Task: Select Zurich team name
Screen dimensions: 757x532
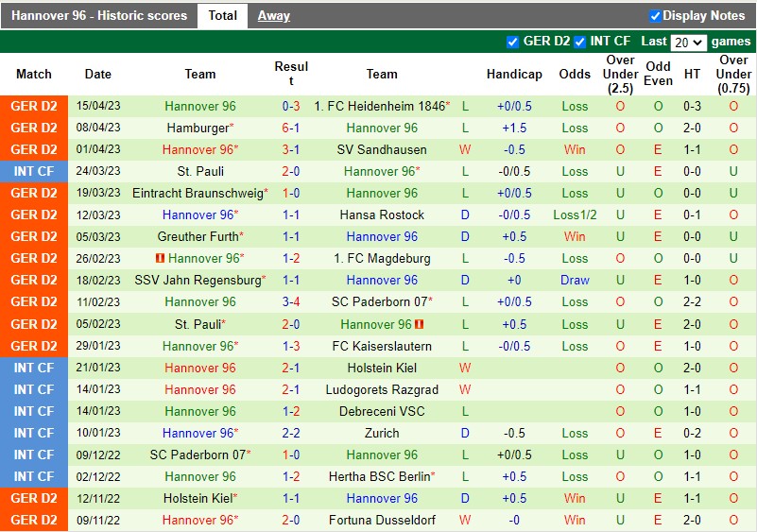Action: pos(382,433)
